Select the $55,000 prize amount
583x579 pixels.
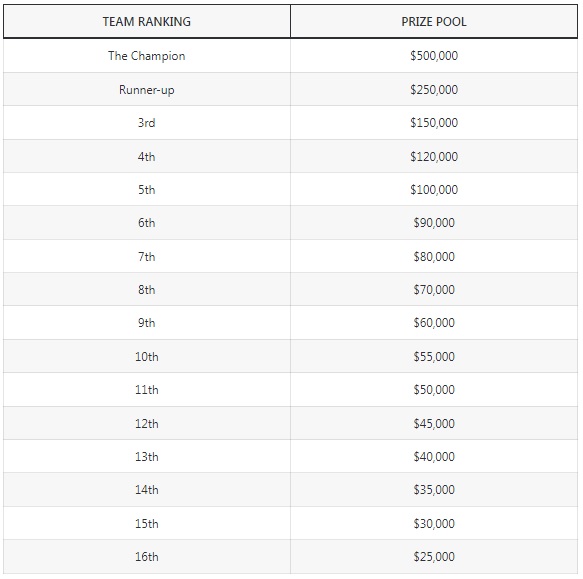click(x=434, y=357)
